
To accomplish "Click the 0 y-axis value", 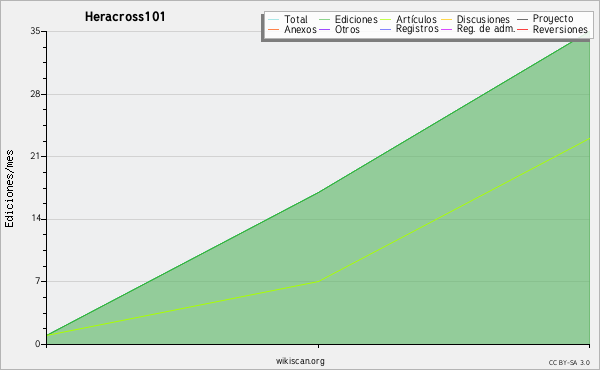I will (38, 344).
